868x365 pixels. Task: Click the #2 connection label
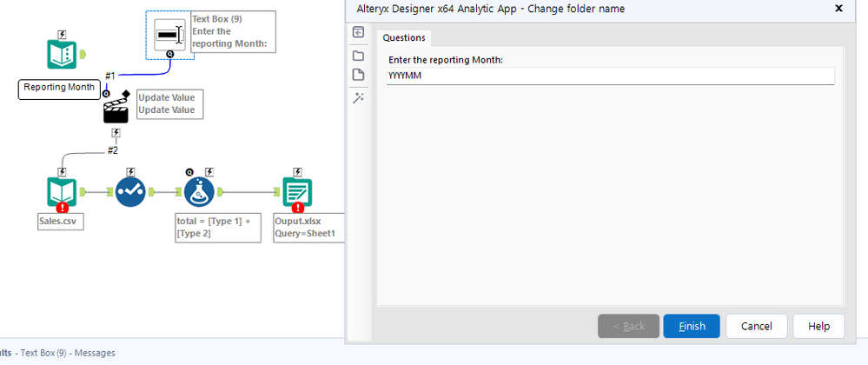(112, 150)
